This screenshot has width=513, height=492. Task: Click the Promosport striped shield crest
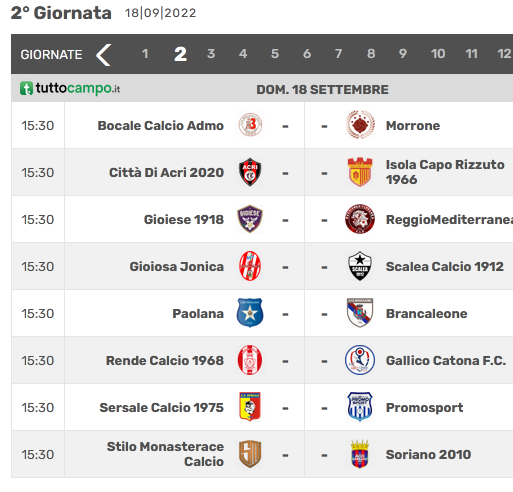(360, 407)
